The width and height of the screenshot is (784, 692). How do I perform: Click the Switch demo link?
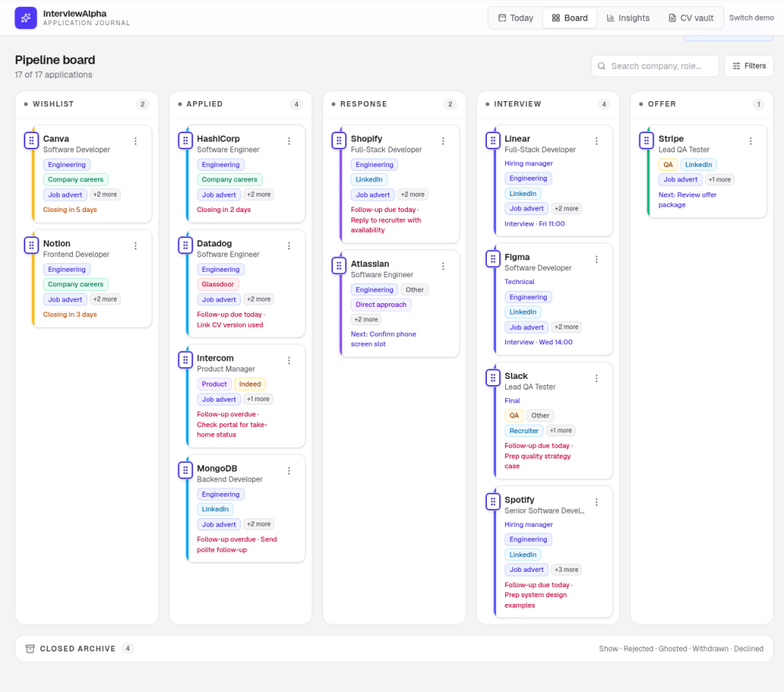point(751,18)
